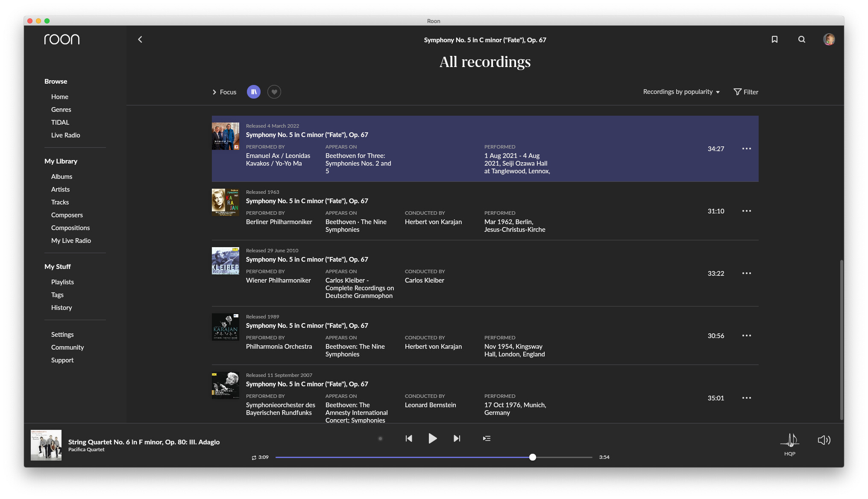868x499 pixels.
Task: Go to the previous track
Action: point(409,438)
